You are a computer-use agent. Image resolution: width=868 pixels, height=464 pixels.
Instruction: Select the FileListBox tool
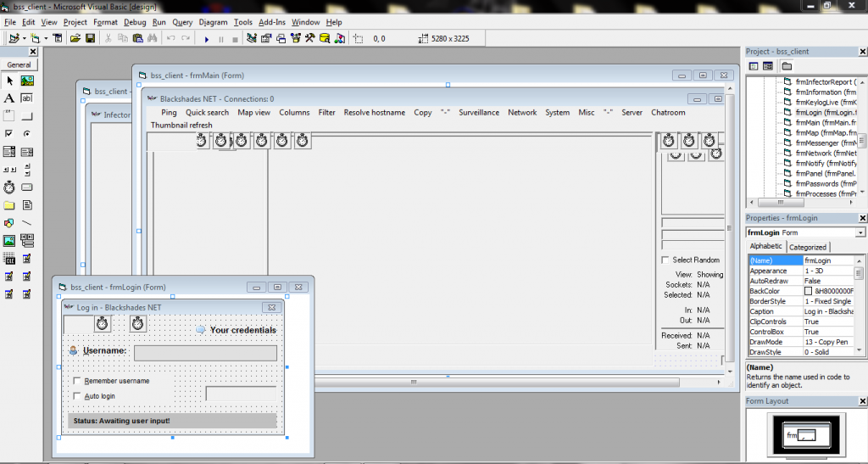[x=27, y=205]
